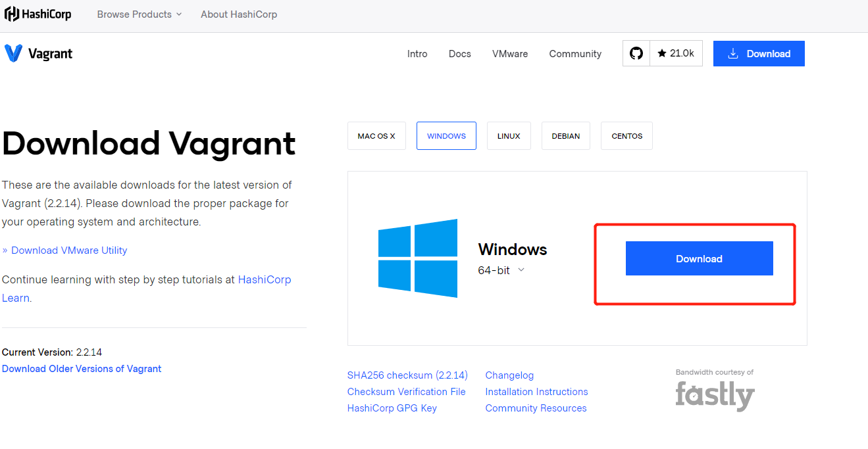868x449 pixels.
Task: Open Download Older Versions of Vagrant
Action: point(82,369)
